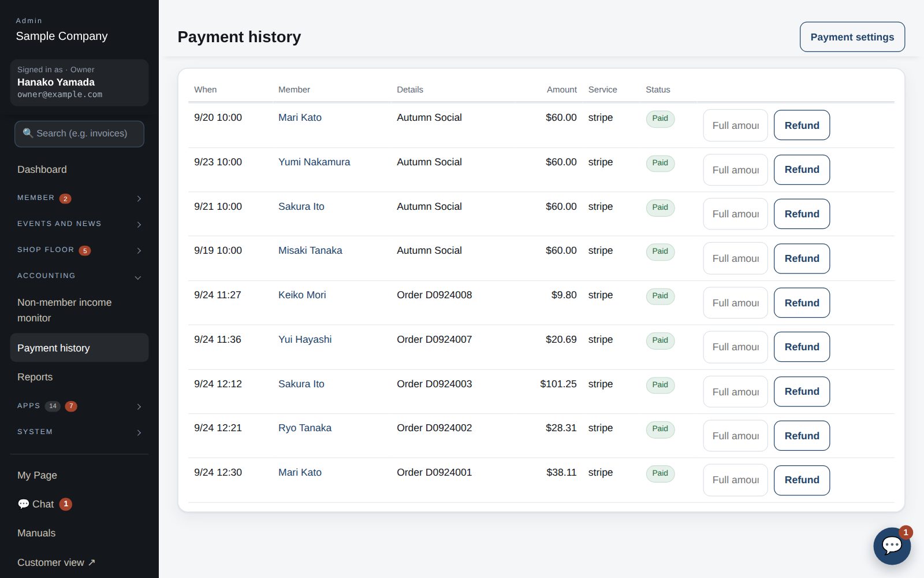This screenshot has width=924, height=578.
Task: Click the search magnifier icon
Action: (x=28, y=134)
